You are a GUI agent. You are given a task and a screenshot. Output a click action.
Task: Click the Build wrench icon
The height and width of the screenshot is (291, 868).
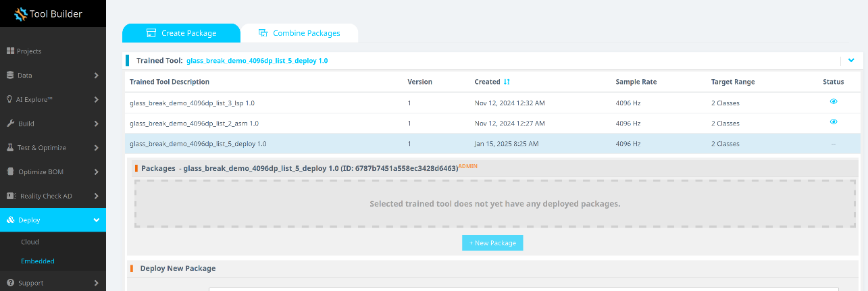(x=11, y=124)
